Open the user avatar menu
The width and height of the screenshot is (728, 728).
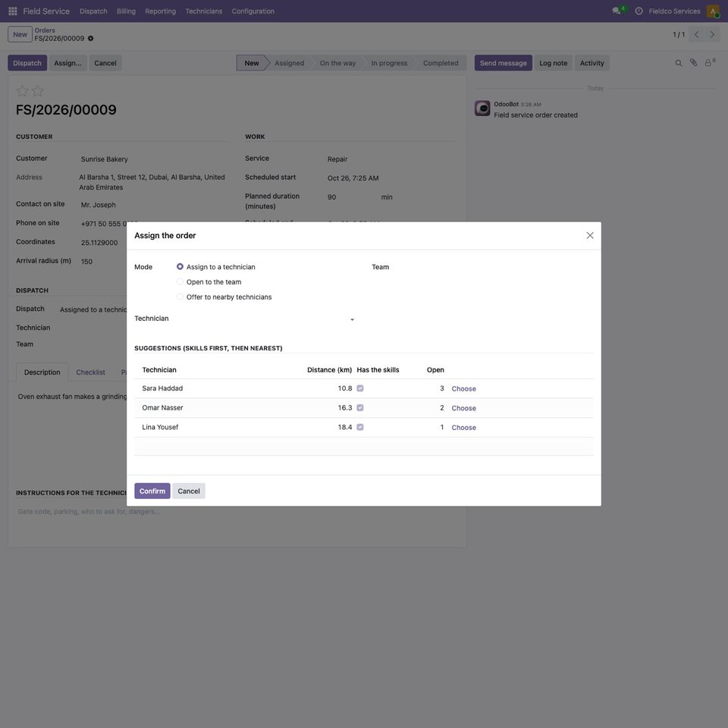click(713, 11)
